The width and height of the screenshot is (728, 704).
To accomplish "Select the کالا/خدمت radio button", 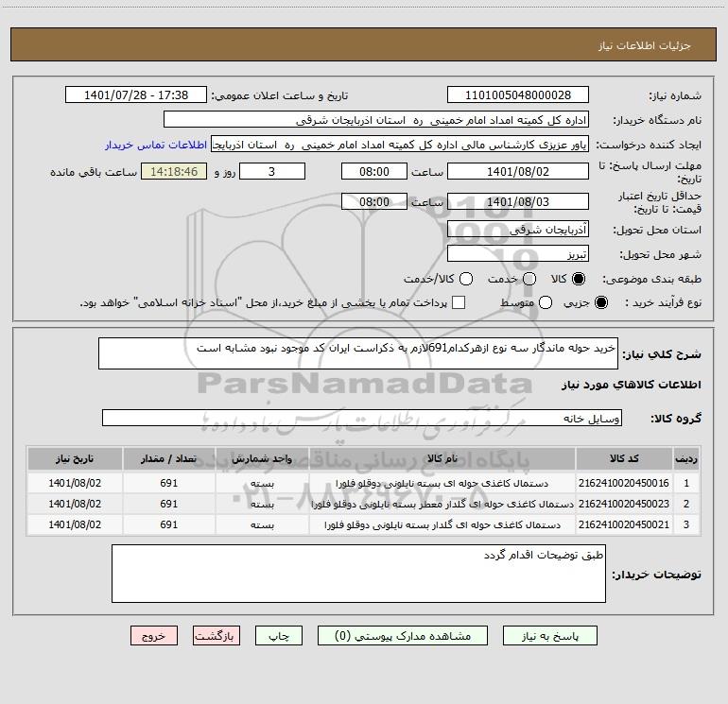I will [466, 279].
